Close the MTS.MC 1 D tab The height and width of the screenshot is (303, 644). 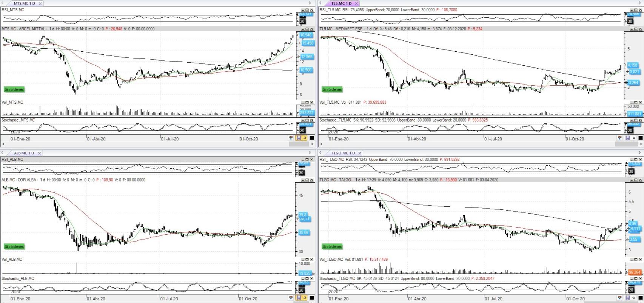[x=40, y=3]
